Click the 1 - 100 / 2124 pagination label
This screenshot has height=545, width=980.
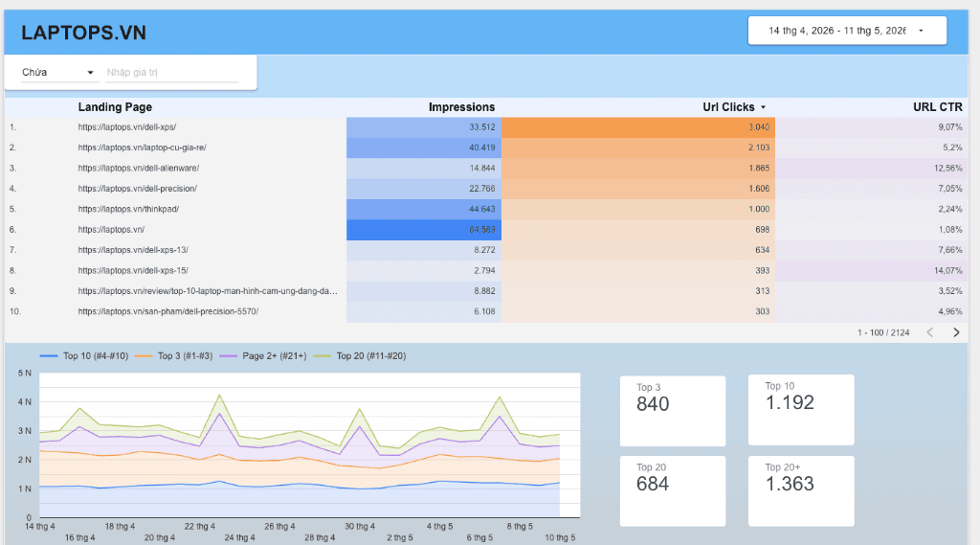tap(883, 333)
